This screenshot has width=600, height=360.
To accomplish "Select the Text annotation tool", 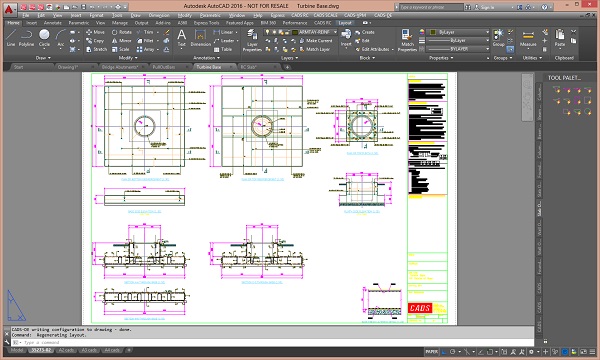I will click(x=181, y=38).
